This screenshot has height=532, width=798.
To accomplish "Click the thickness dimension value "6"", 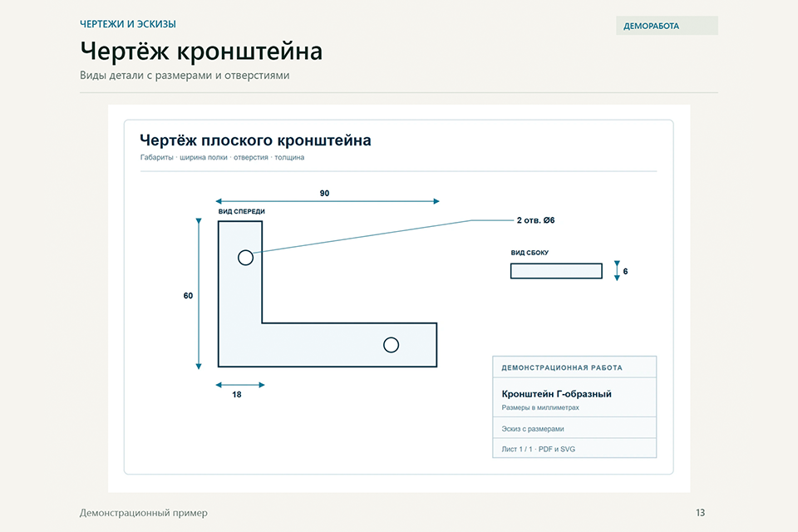I will [625, 271].
